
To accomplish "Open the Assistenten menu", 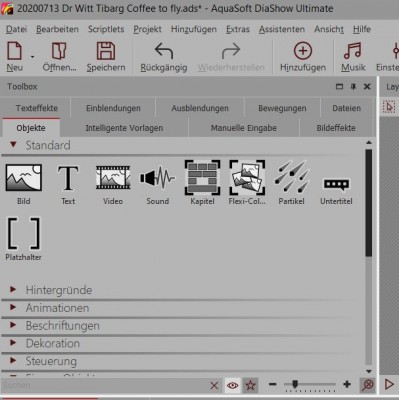I will tap(282, 29).
